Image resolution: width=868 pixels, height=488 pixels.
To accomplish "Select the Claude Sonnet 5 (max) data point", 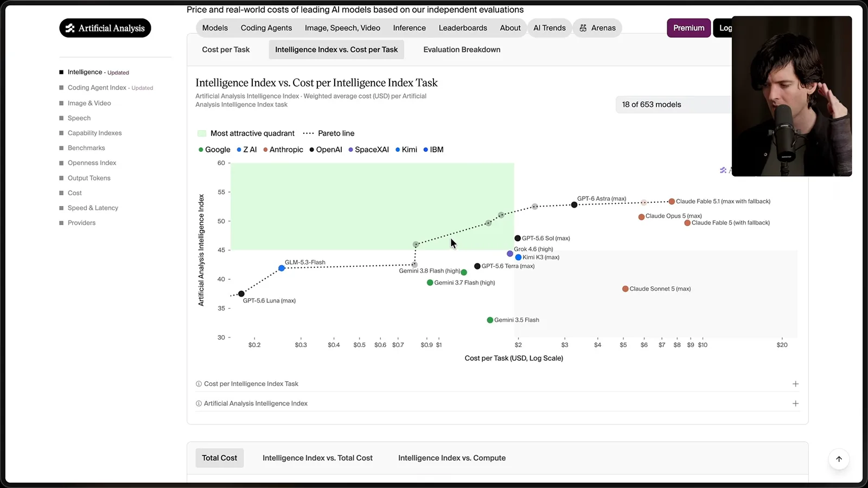I will point(626,289).
